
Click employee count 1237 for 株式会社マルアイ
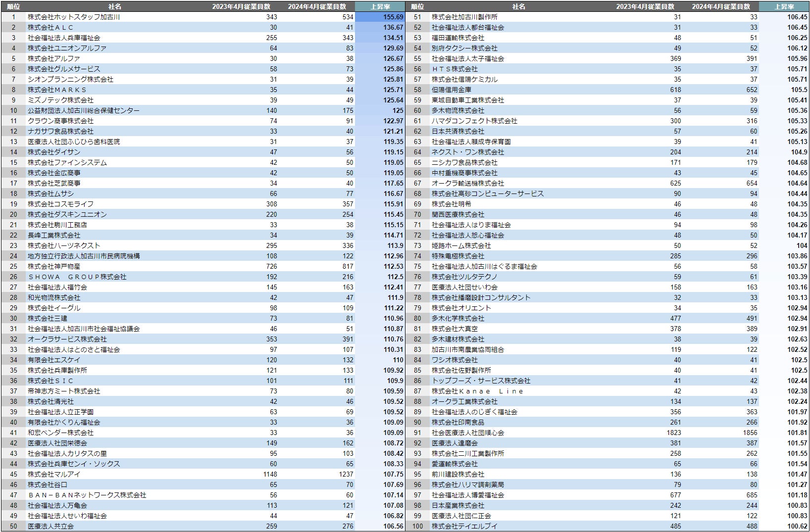346,474
